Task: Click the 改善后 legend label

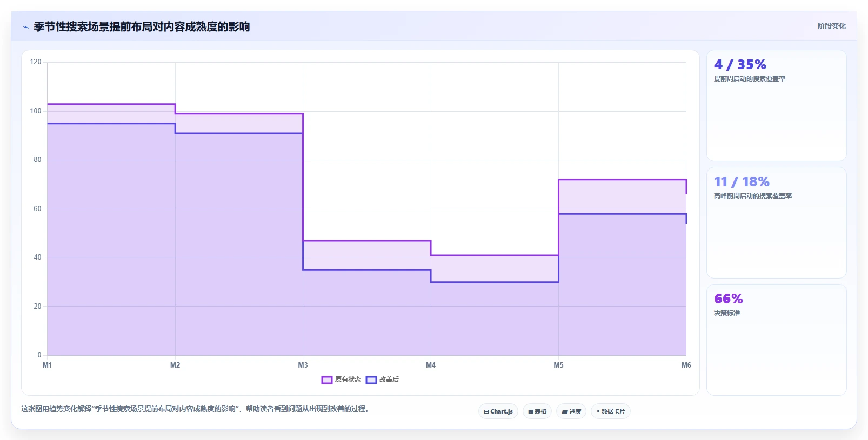Action: pyautogui.click(x=389, y=380)
